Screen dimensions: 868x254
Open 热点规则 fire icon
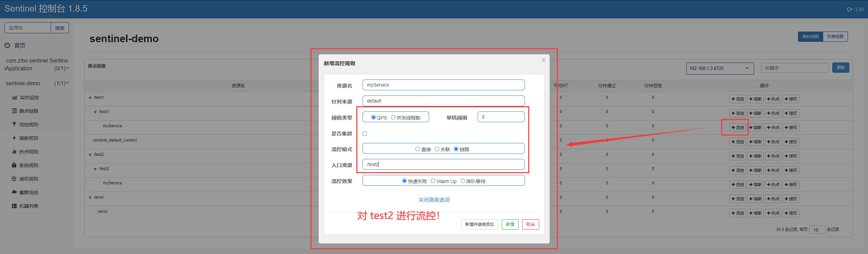pos(14,151)
